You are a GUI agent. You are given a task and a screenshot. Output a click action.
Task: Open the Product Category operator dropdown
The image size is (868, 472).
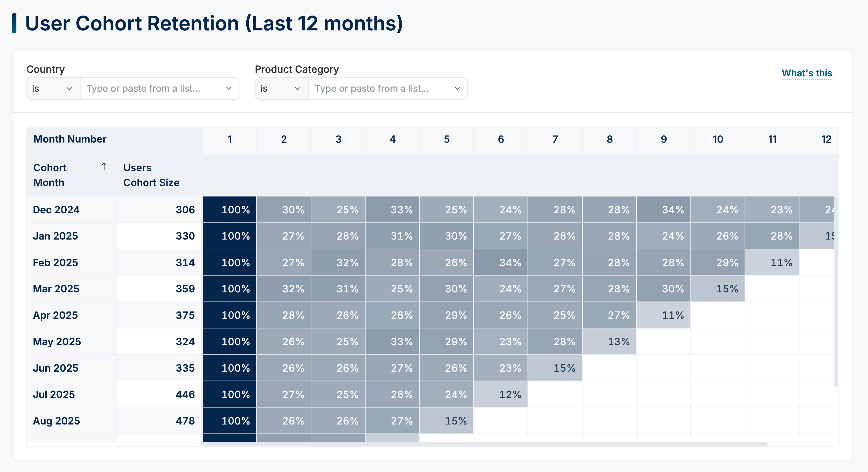281,88
